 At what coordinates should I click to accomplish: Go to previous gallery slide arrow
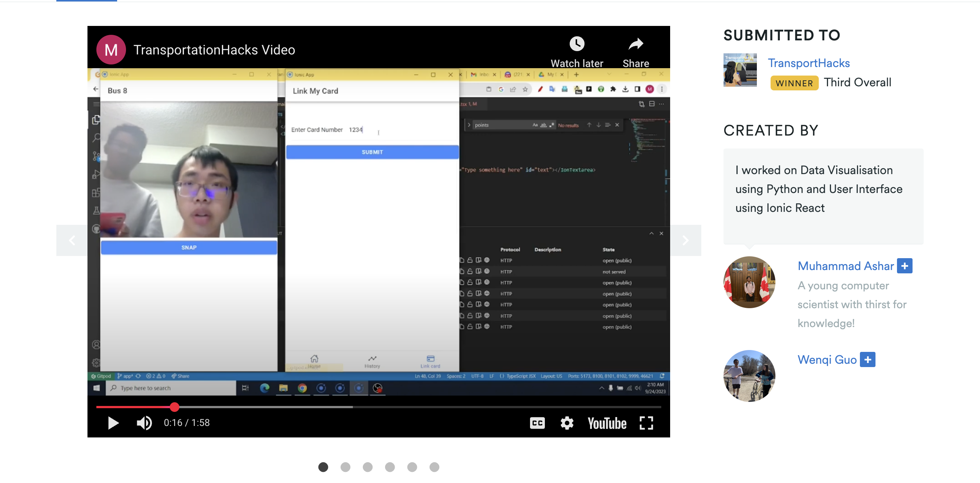[x=72, y=240]
